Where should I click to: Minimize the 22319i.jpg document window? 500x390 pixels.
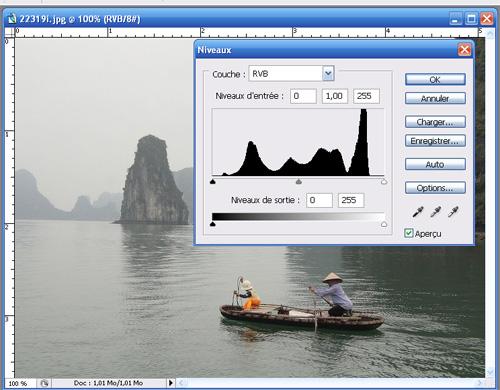[455, 18]
